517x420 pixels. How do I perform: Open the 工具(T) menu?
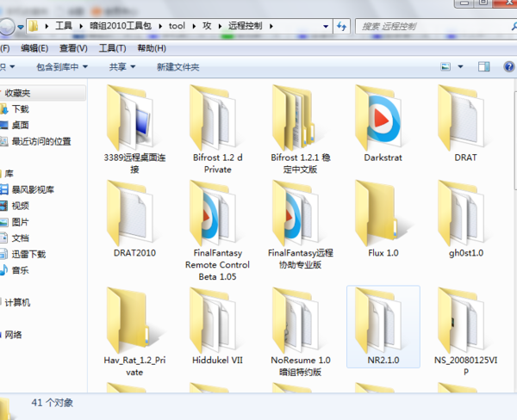[x=112, y=48]
